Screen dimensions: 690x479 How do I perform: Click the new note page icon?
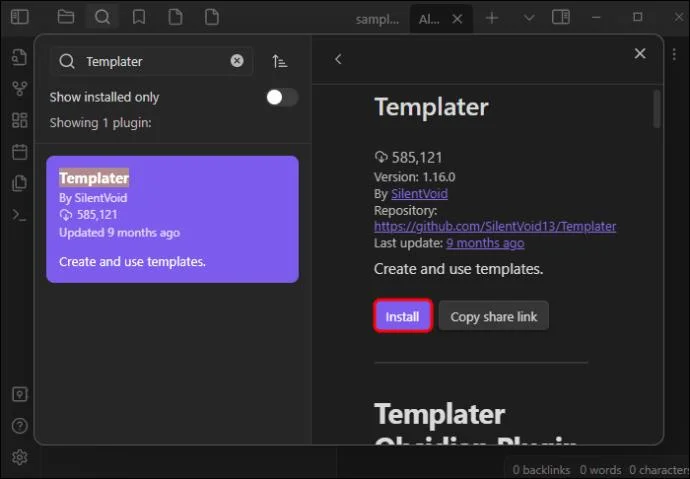(176, 17)
